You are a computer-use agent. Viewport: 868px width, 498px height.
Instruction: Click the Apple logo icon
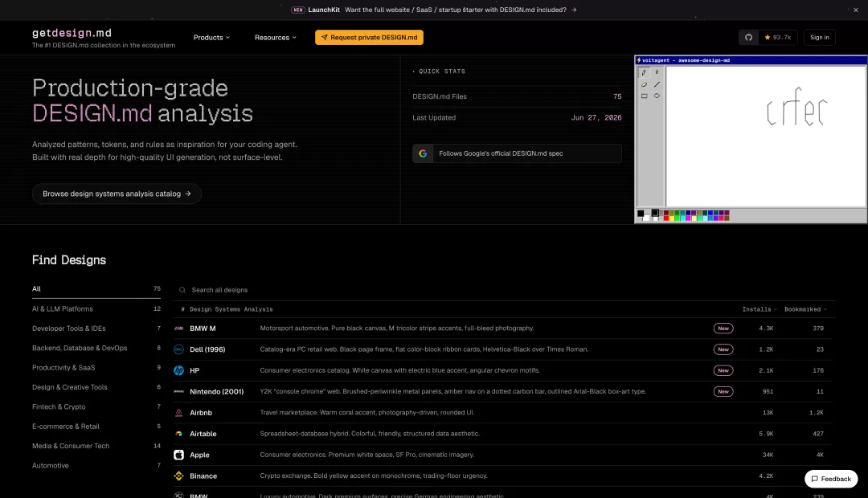pyautogui.click(x=178, y=455)
